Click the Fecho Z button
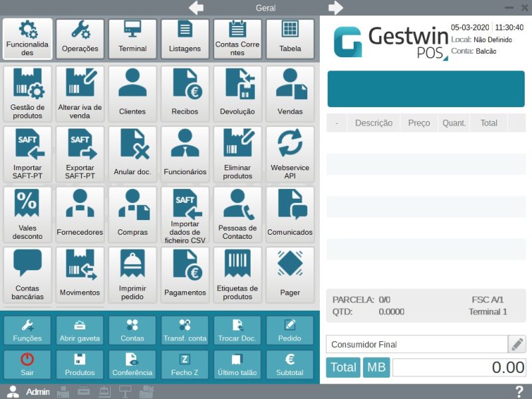Screen dimensions: 532x399 (185, 365)
